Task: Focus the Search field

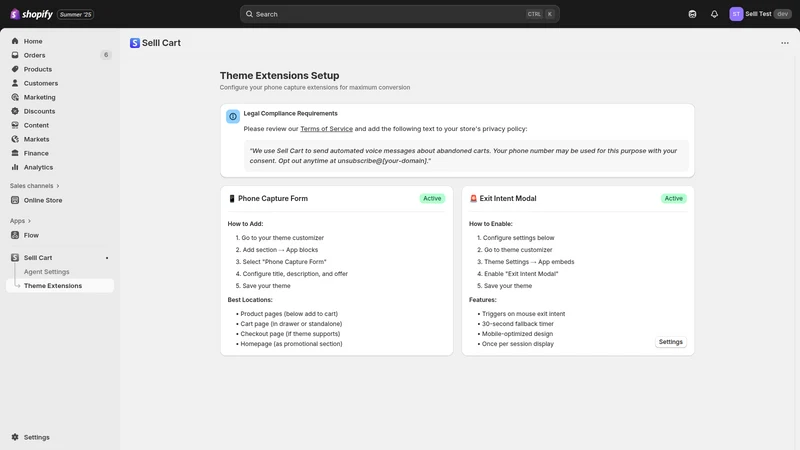Action: pos(399,14)
